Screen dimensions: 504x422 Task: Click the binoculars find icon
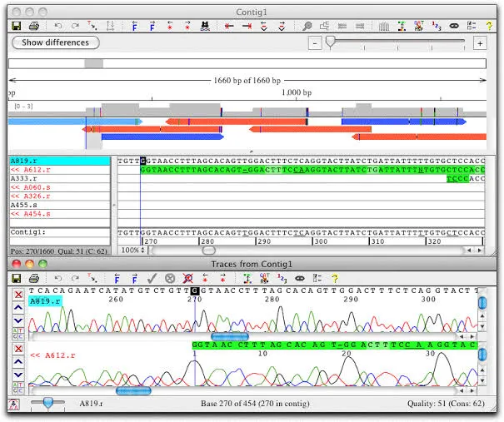coord(205,26)
